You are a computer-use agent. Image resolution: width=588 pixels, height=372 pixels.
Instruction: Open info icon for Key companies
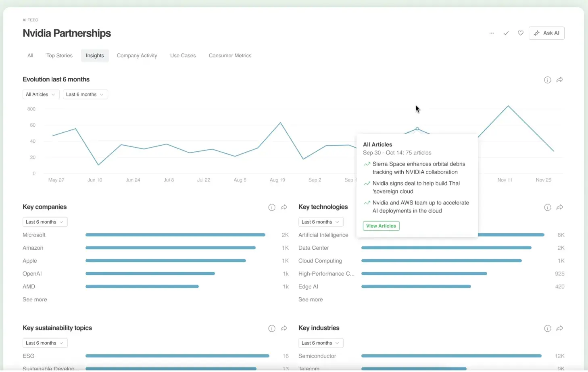tap(271, 207)
